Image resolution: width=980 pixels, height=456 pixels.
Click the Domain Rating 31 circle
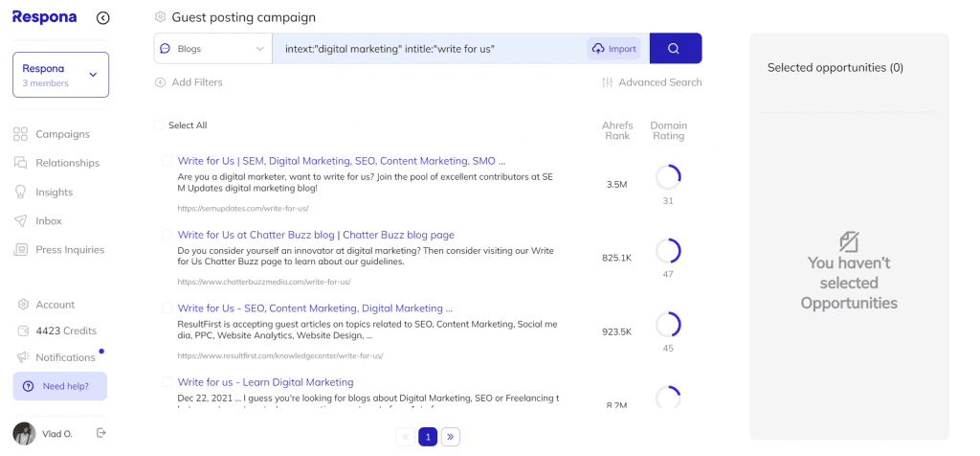pos(668,177)
